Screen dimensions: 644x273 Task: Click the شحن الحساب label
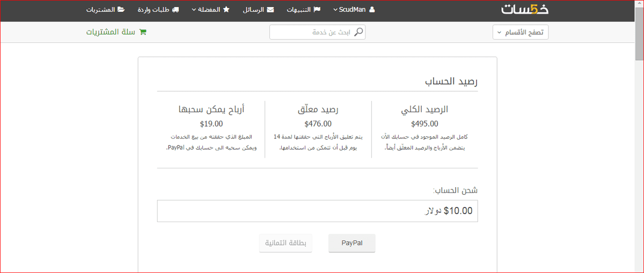tap(456, 190)
